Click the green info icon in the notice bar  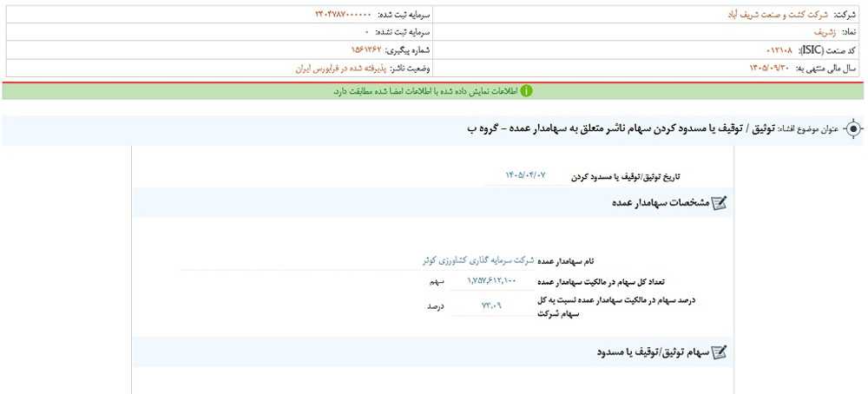click(527, 91)
